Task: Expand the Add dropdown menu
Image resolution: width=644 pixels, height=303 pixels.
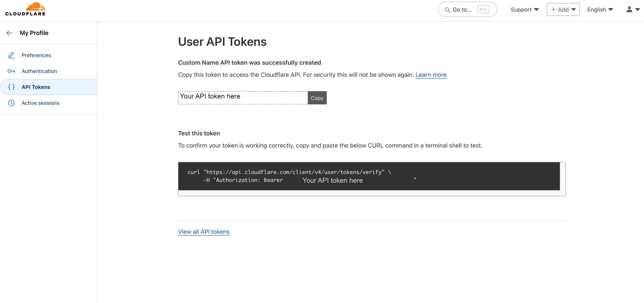Action: tap(563, 10)
